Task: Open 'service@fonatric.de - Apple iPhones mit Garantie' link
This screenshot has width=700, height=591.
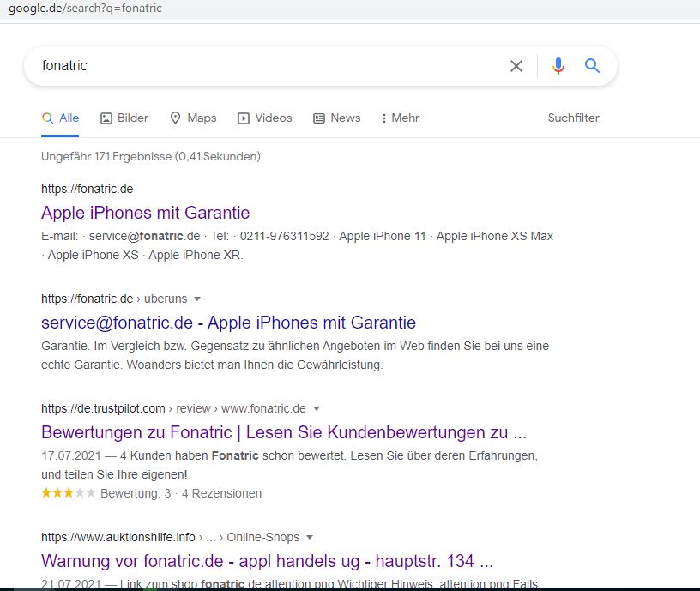Action: click(228, 323)
